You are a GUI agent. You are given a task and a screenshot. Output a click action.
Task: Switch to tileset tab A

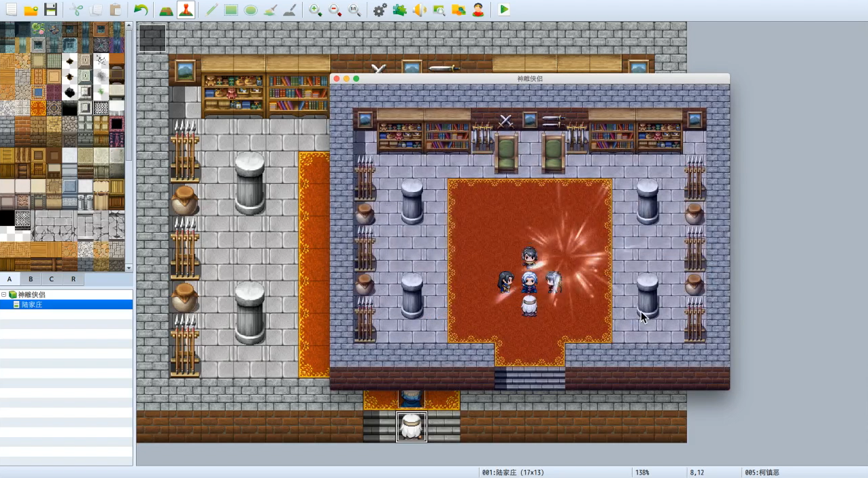(10, 279)
